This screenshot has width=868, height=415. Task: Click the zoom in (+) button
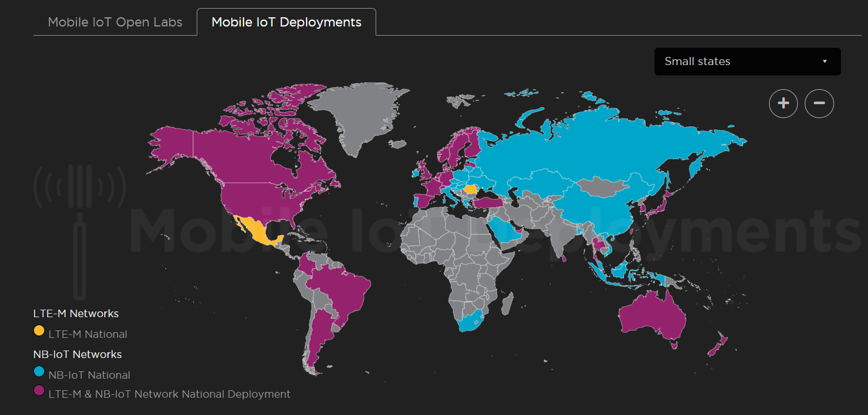[x=783, y=104]
